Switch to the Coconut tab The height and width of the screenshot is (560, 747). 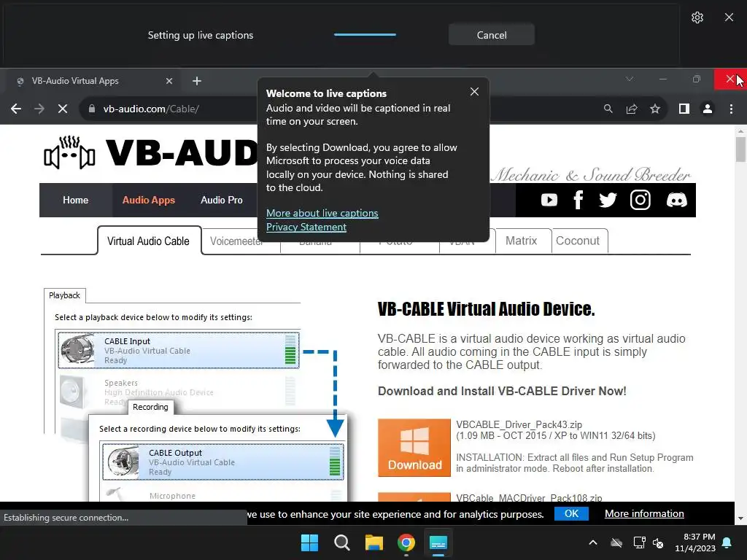point(578,241)
